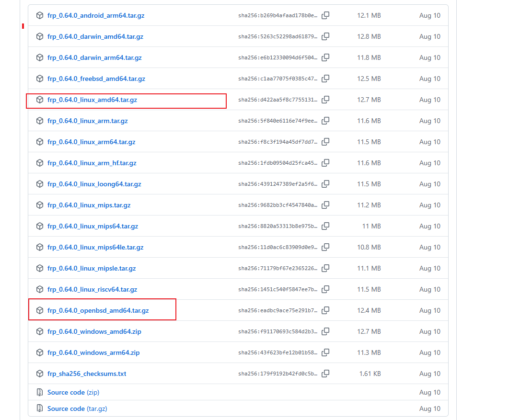
Task: Download frp_0.64.0_openbsd_amd64.tar.gz
Action: click(x=98, y=310)
